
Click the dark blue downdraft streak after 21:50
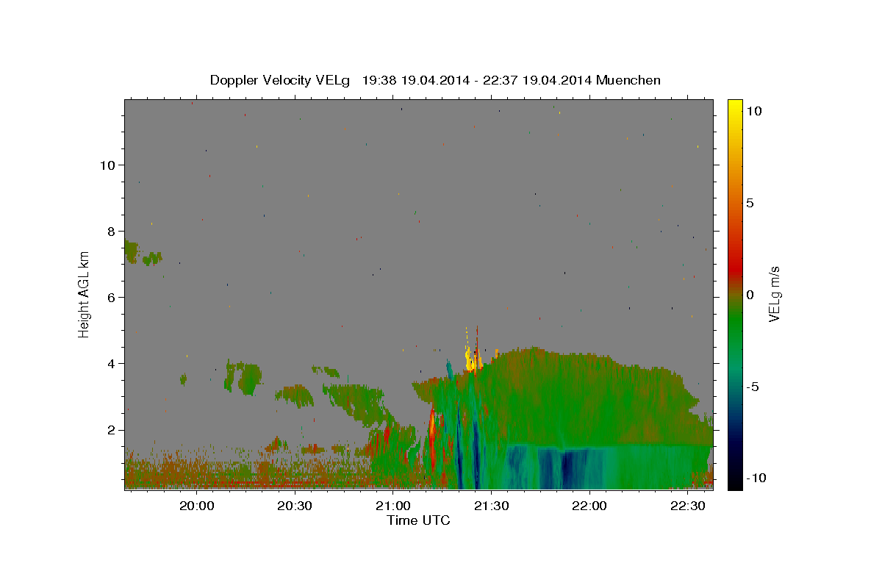[x=567, y=469]
